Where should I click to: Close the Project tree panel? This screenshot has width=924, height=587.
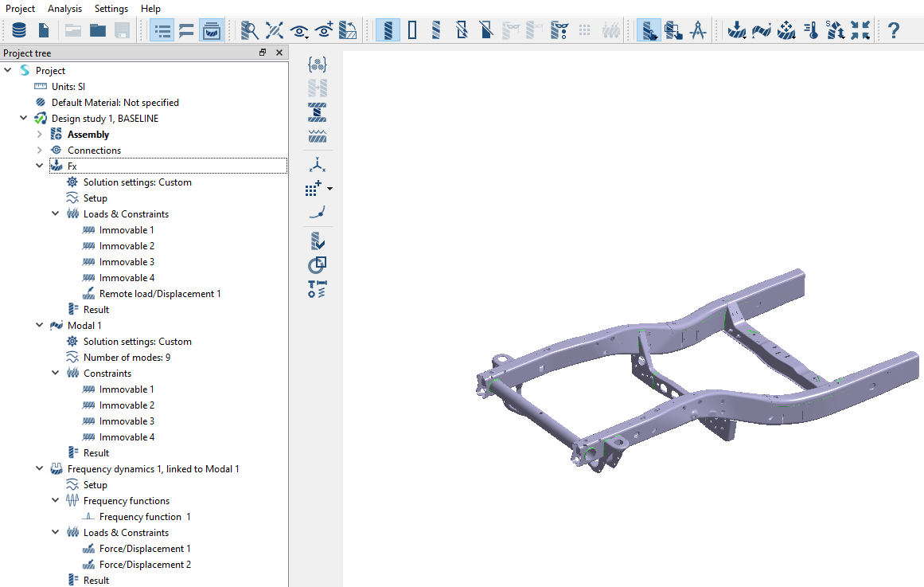[x=279, y=53]
